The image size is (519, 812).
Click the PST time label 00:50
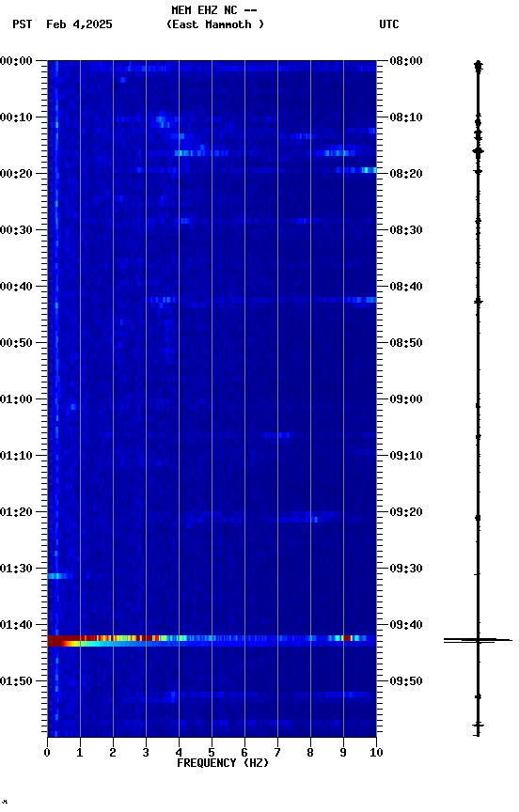pos(16,343)
